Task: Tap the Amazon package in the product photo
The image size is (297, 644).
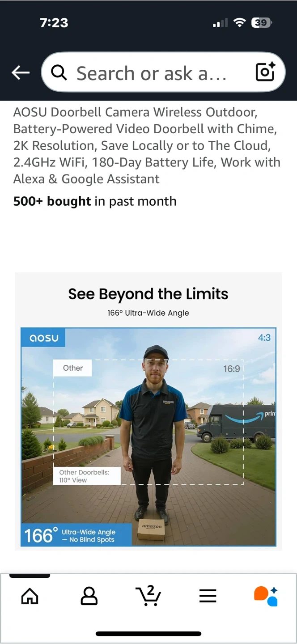Action: 151,530
